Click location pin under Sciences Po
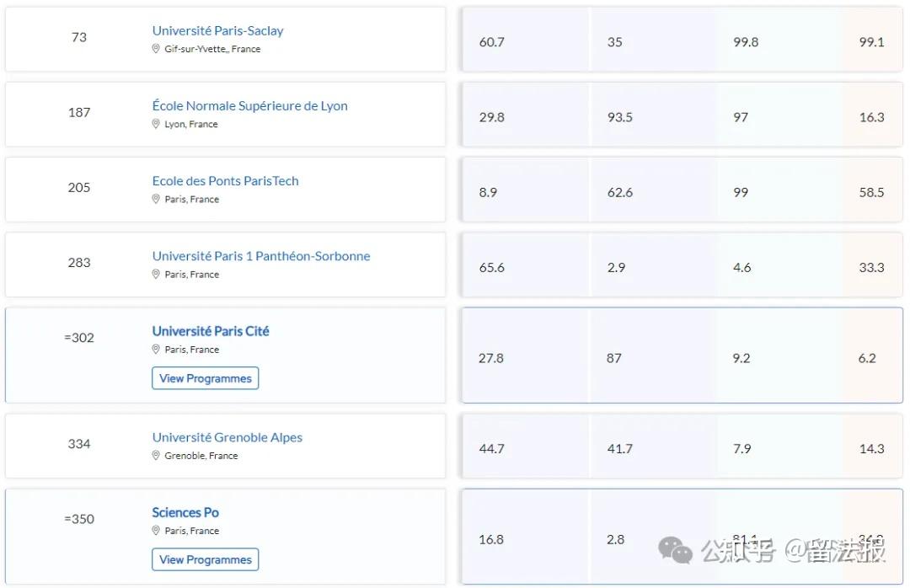This screenshot has height=588, width=910. coord(156,531)
